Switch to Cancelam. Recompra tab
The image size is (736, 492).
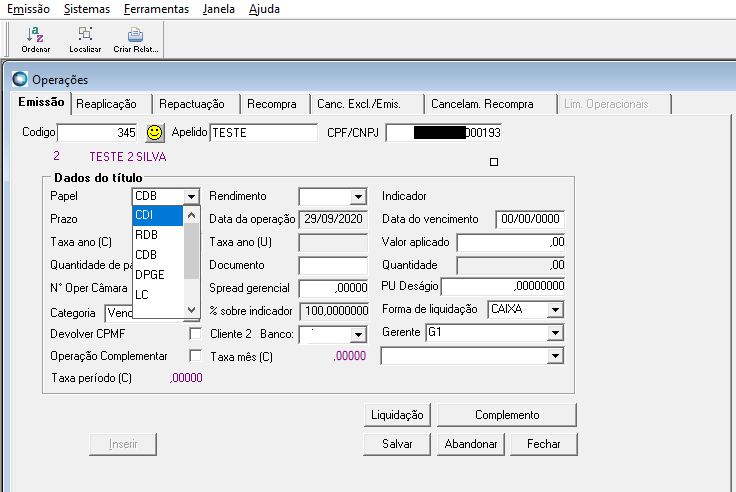click(x=490, y=104)
